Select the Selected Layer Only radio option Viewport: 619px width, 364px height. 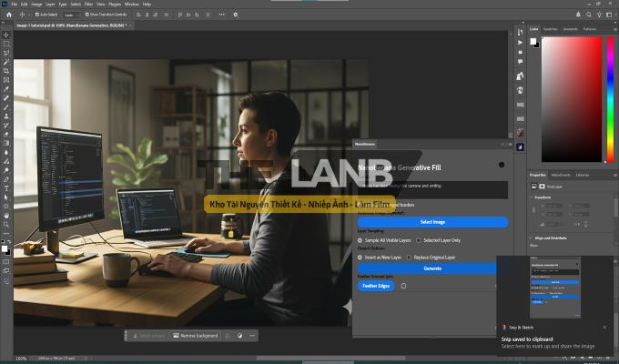click(x=419, y=240)
